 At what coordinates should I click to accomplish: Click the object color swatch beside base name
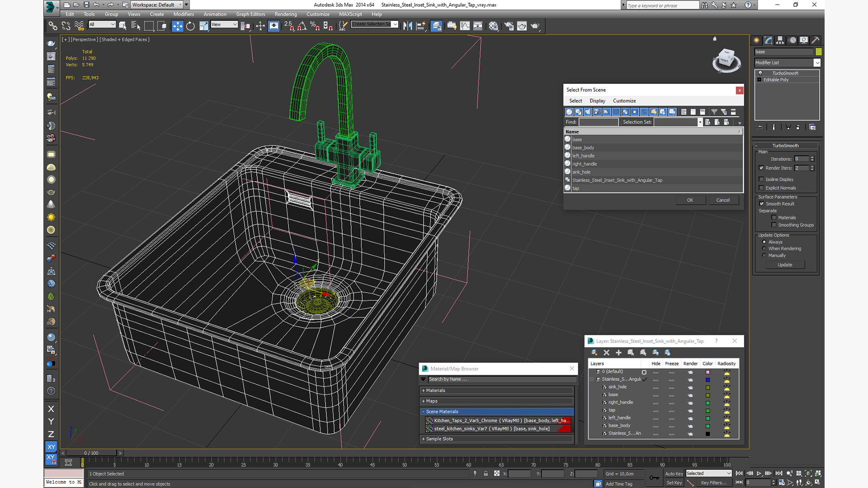(x=818, y=52)
